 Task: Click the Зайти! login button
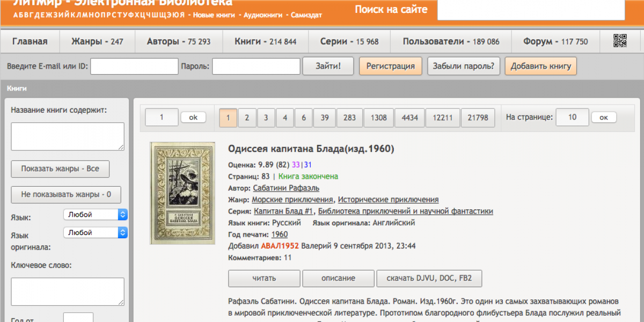click(328, 66)
